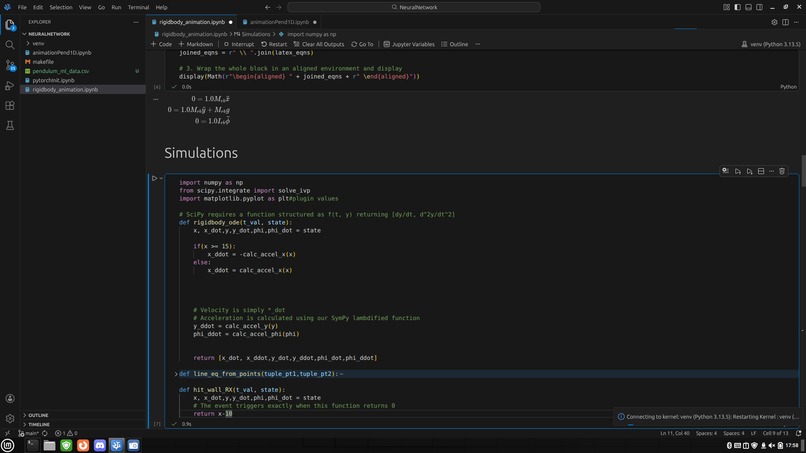The width and height of the screenshot is (806, 453).
Task: Open cell toolbar more actions ellipsis
Action: pos(772,171)
